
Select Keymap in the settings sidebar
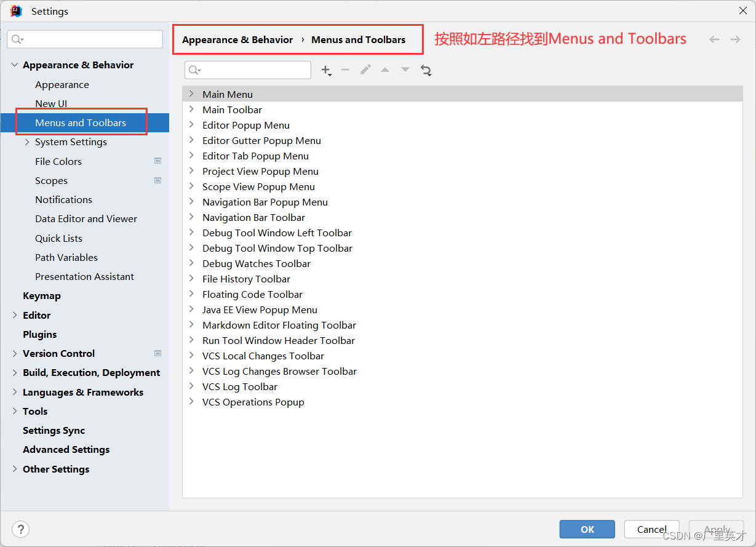point(41,295)
